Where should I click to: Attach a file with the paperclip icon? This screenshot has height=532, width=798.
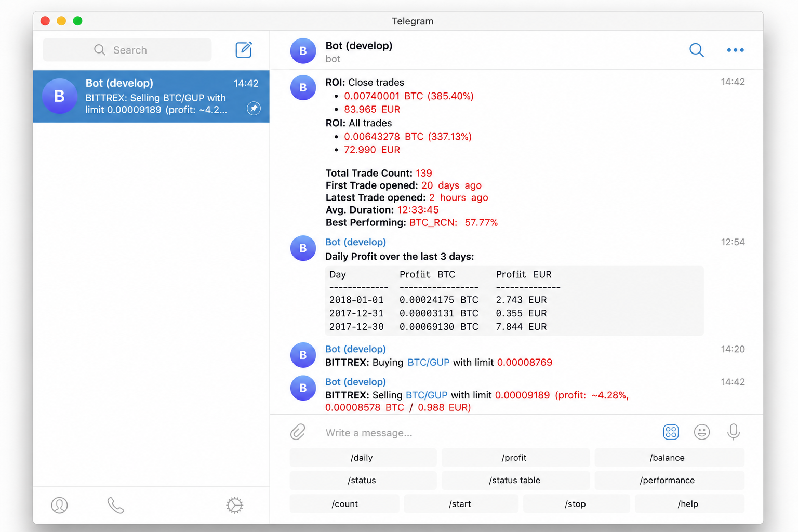pyautogui.click(x=298, y=432)
